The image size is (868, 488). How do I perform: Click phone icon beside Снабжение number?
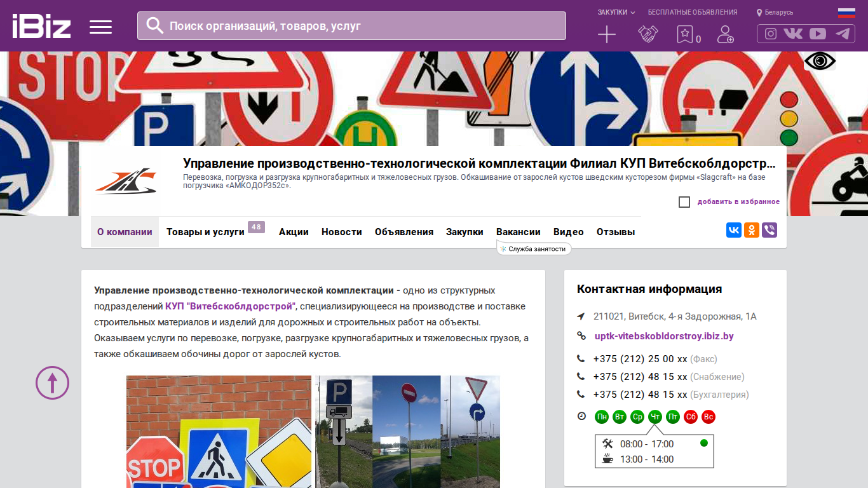[581, 377]
